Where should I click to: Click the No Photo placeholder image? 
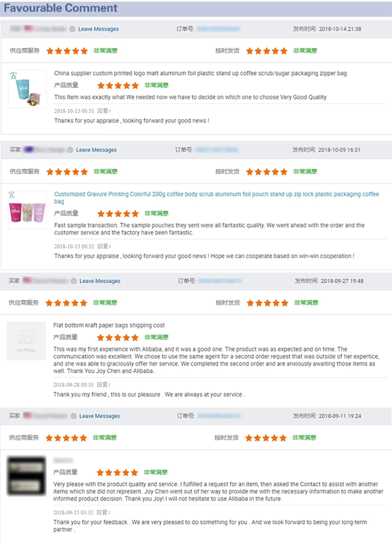[26, 341]
